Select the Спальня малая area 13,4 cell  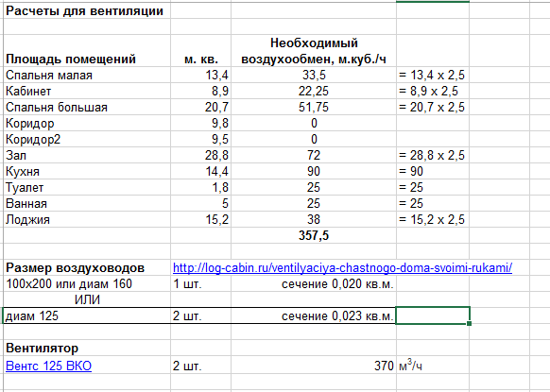point(201,75)
